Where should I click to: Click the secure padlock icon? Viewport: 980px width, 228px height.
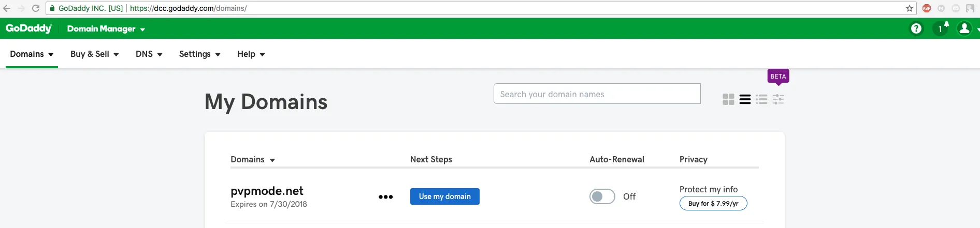[52, 8]
